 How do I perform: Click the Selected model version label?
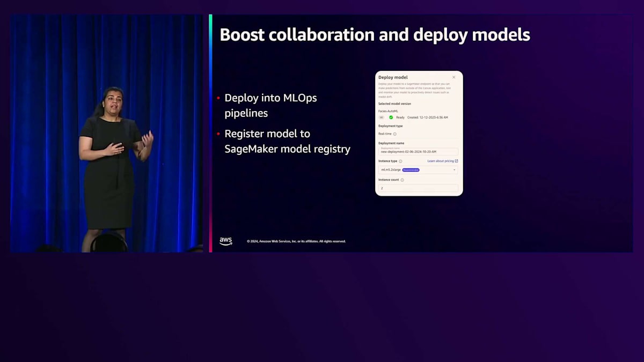coord(394,104)
